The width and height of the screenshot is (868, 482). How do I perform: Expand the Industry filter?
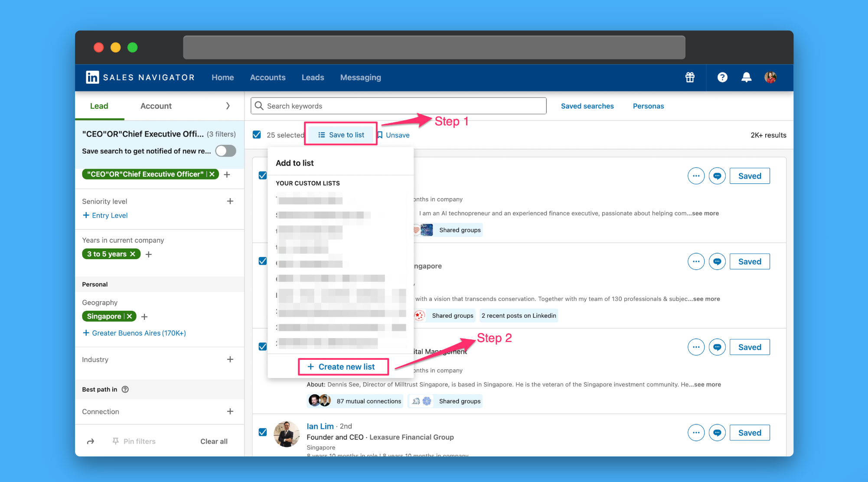tap(230, 359)
